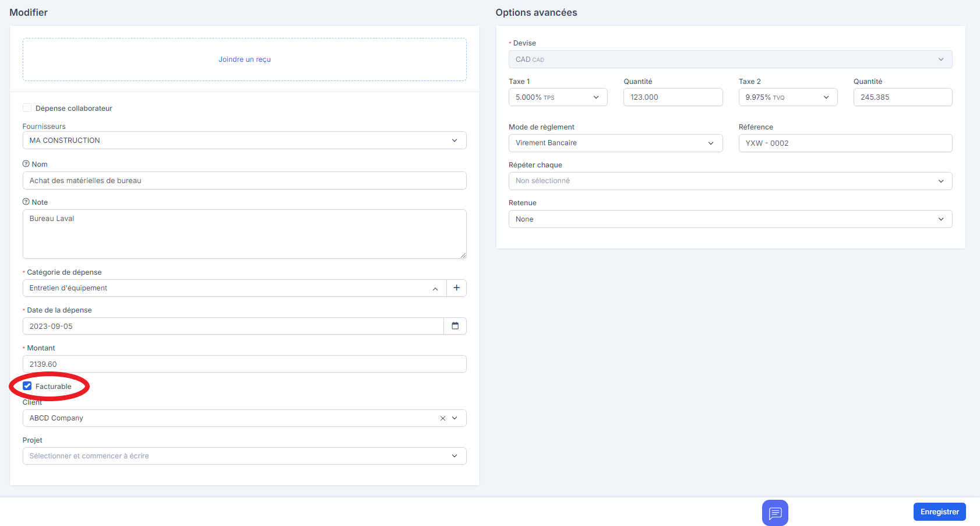Click the help icon beside Note
Image resolution: width=980 pixels, height=526 pixels.
(x=26, y=202)
